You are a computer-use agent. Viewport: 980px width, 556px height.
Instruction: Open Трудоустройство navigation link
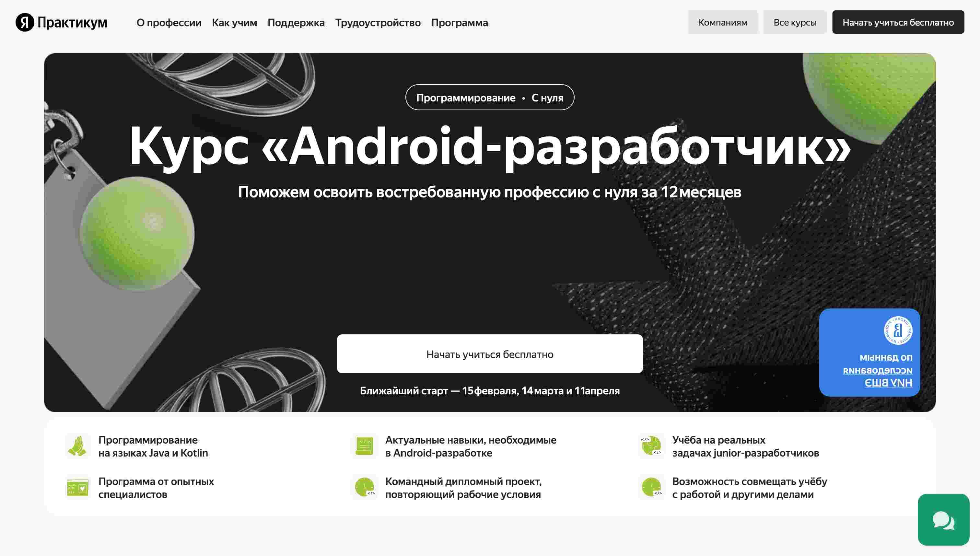click(378, 23)
